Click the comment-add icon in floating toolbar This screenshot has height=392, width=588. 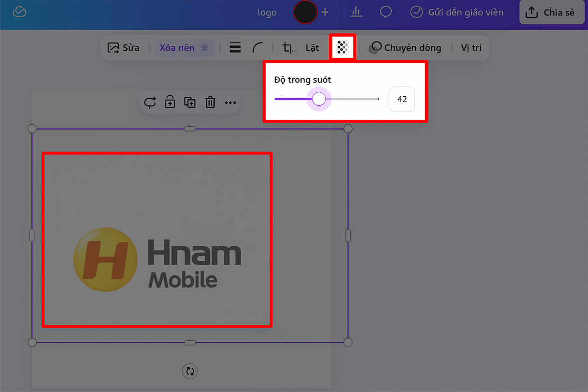pos(150,102)
